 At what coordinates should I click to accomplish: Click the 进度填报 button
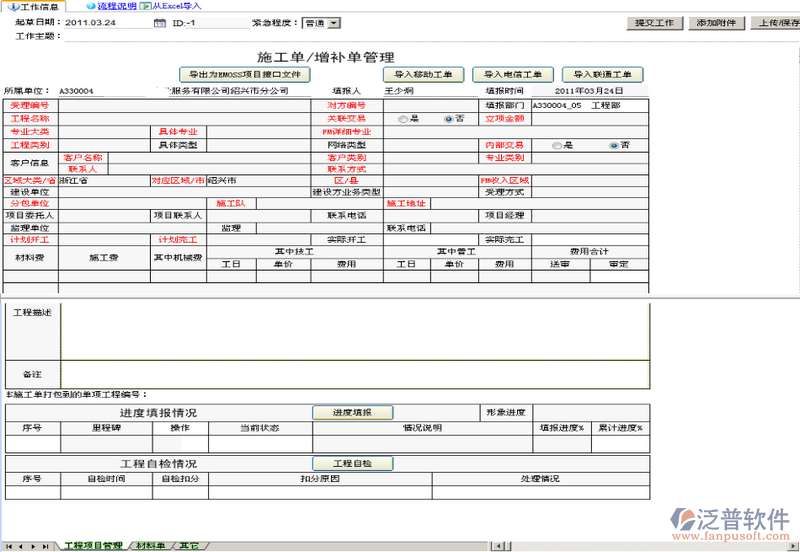pyautogui.click(x=353, y=413)
